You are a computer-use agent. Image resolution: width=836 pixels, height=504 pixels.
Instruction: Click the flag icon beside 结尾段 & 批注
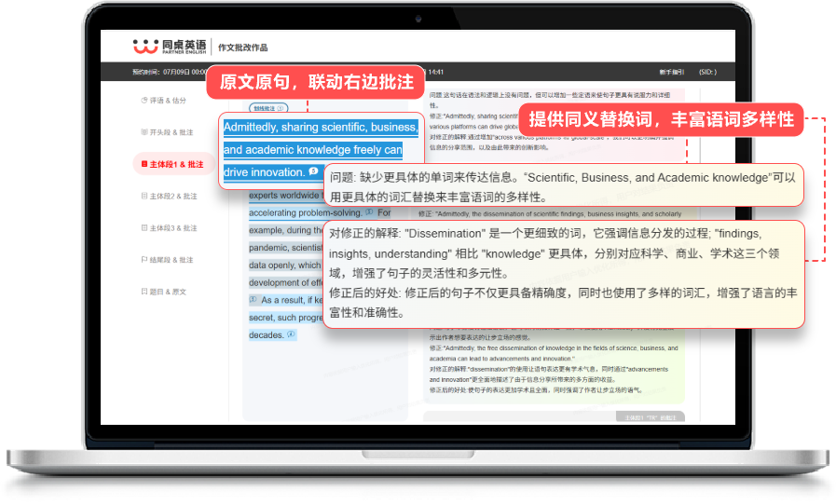(x=143, y=260)
